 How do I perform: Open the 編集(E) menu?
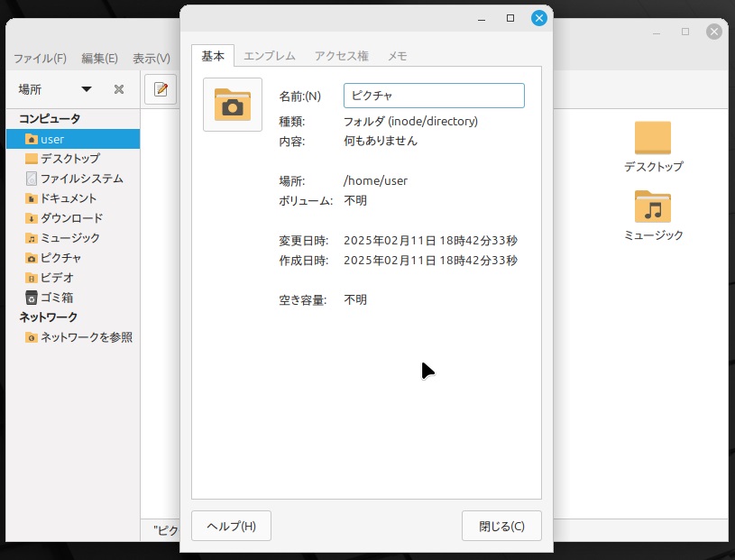click(x=99, y=59)
